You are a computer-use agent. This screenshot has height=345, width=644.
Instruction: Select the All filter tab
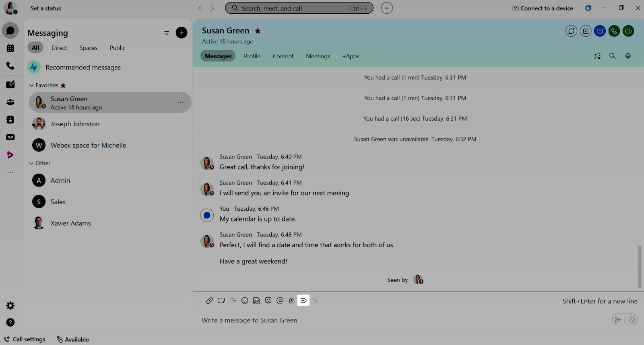click(35, 48)
